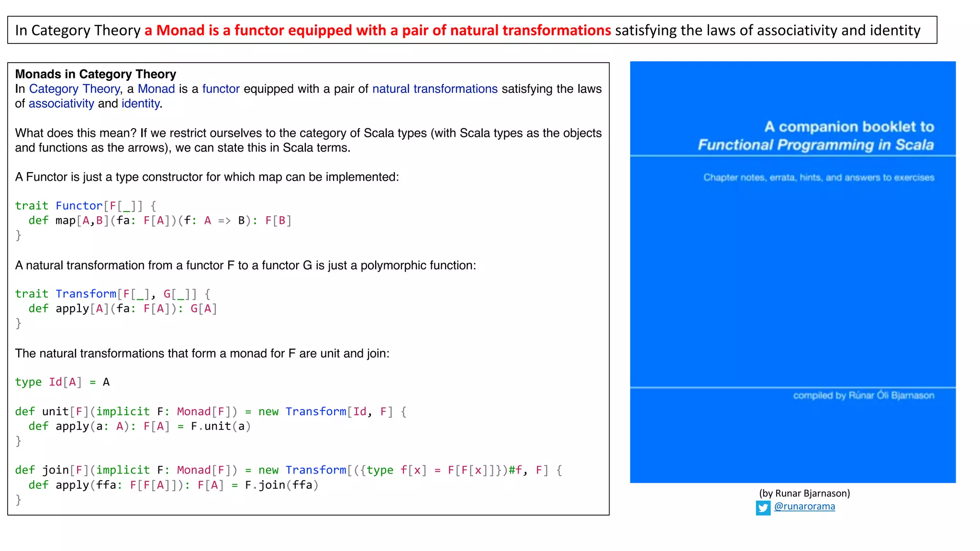Screen dimensions: 980x551
Task: Select heading 'Monads in Category Theory'
Action: (96, 74)
